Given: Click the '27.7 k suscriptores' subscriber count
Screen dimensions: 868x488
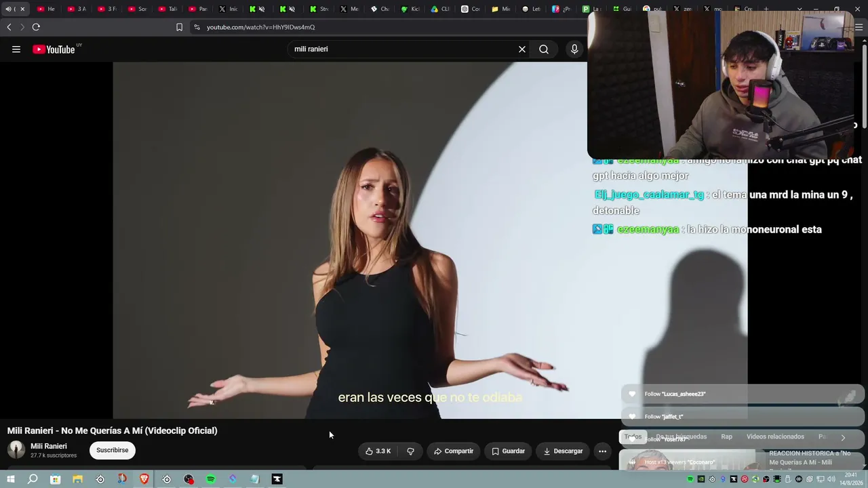Looking at the screenshot, I should (54, 455).
